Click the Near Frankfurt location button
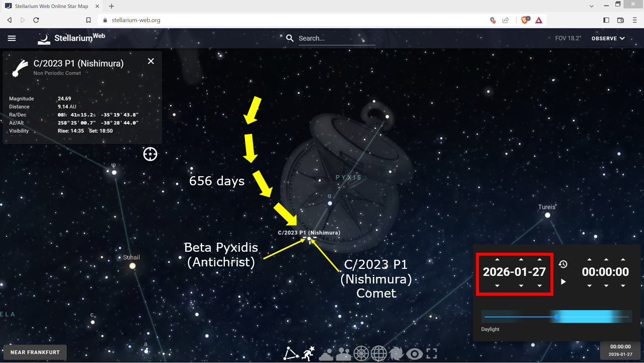The height and width of the screenshot is (363, 644). tap(35, 352)
